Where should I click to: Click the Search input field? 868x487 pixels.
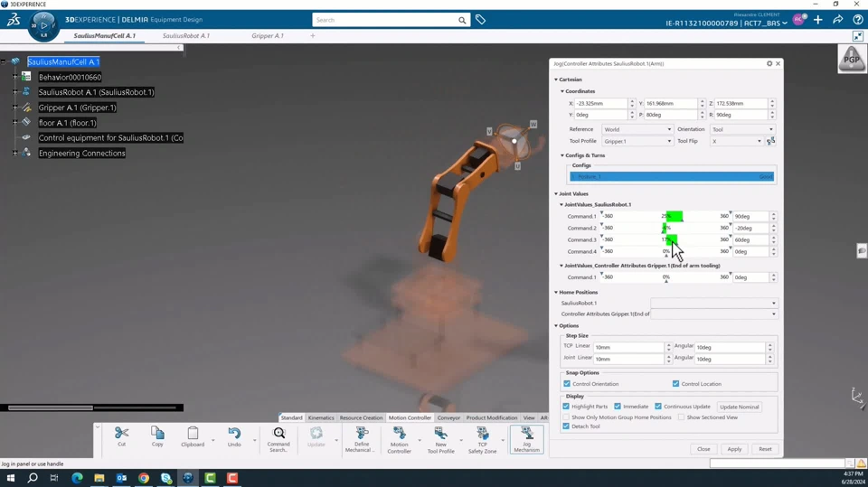tap(385, 20)
